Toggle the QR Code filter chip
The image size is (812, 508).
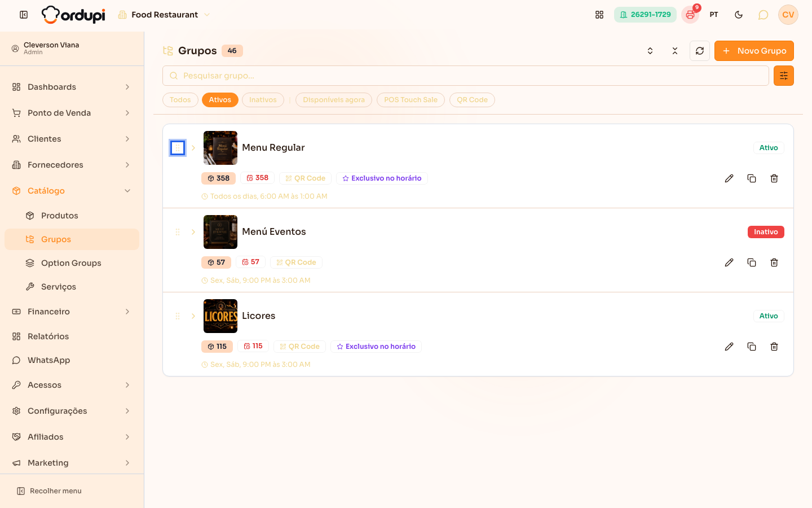[472, 100]
